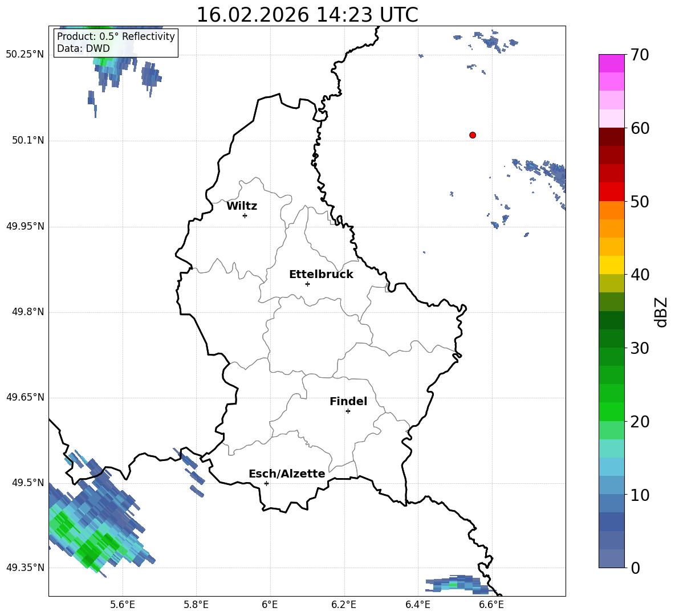Click the 50 tick label on colorbar
Viewport: 675px width, 616px height.
click(640, 202)
